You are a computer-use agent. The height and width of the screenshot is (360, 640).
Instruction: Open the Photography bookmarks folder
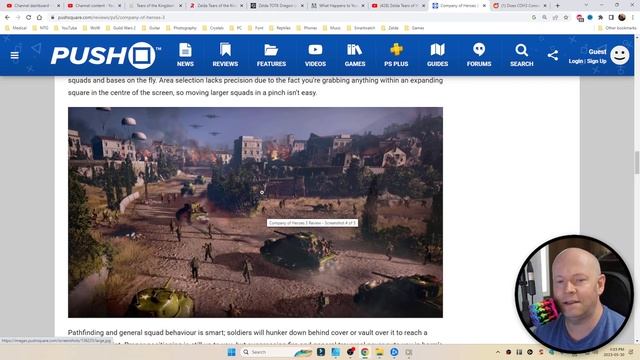(x=182, y=28)
